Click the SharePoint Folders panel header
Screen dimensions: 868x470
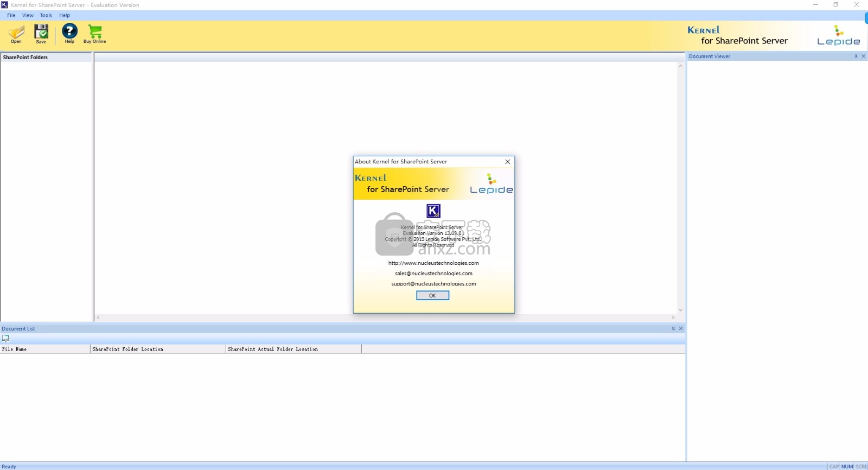pos(46,57)
